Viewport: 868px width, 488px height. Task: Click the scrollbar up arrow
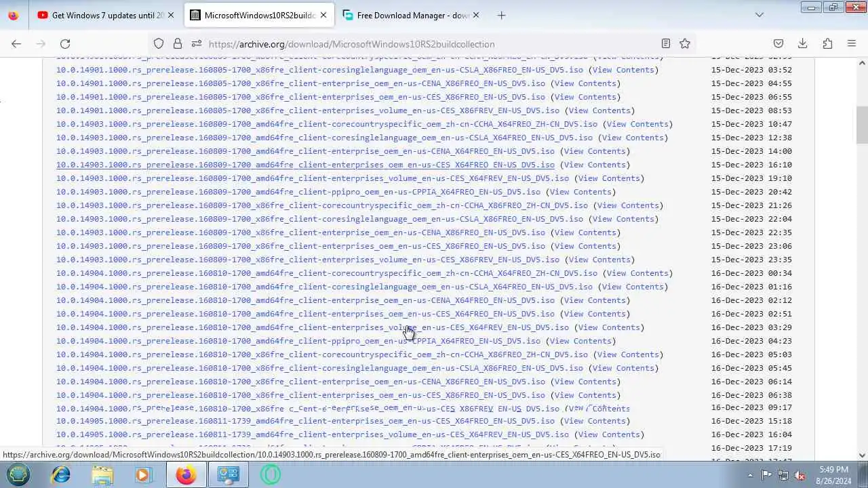pos(862,63)
